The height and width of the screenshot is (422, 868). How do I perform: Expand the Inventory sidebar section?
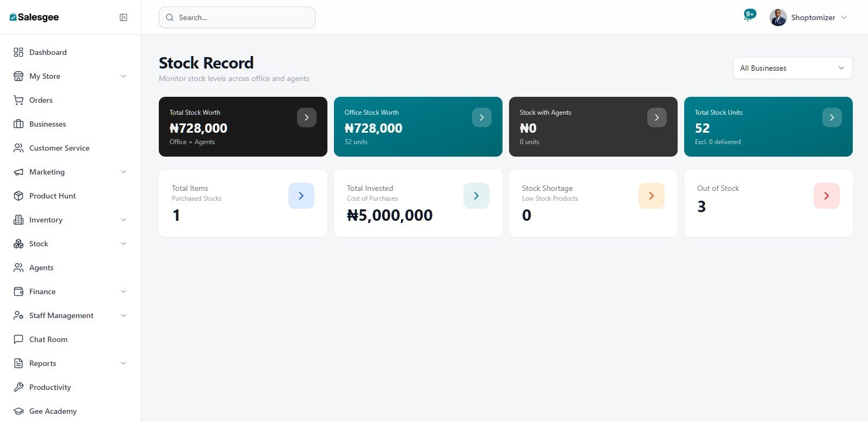(123, 220)
